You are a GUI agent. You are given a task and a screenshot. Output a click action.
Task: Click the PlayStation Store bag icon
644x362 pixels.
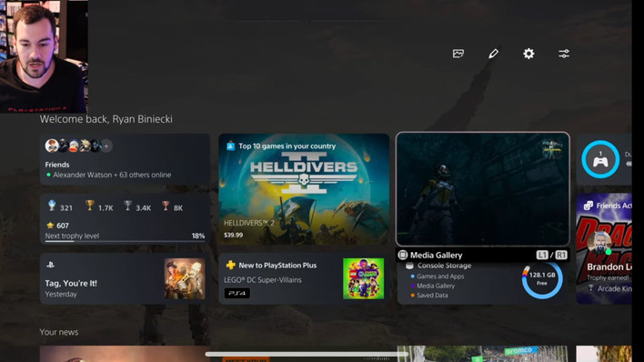[x=230, y=146]
